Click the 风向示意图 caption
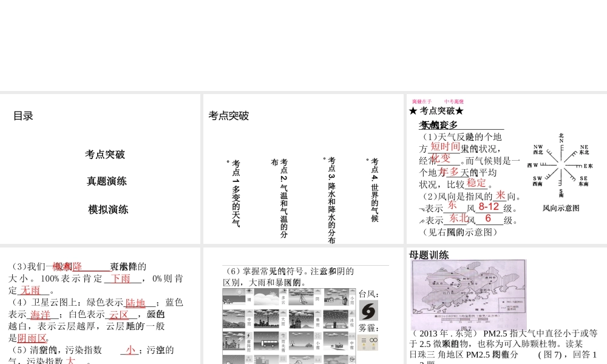 coord(561,208)
